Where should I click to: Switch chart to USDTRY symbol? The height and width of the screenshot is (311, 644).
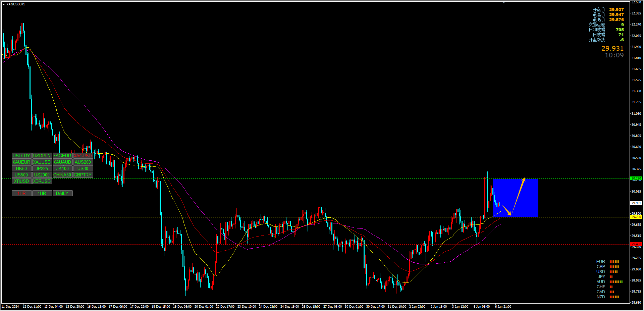[x=21, y=156]
